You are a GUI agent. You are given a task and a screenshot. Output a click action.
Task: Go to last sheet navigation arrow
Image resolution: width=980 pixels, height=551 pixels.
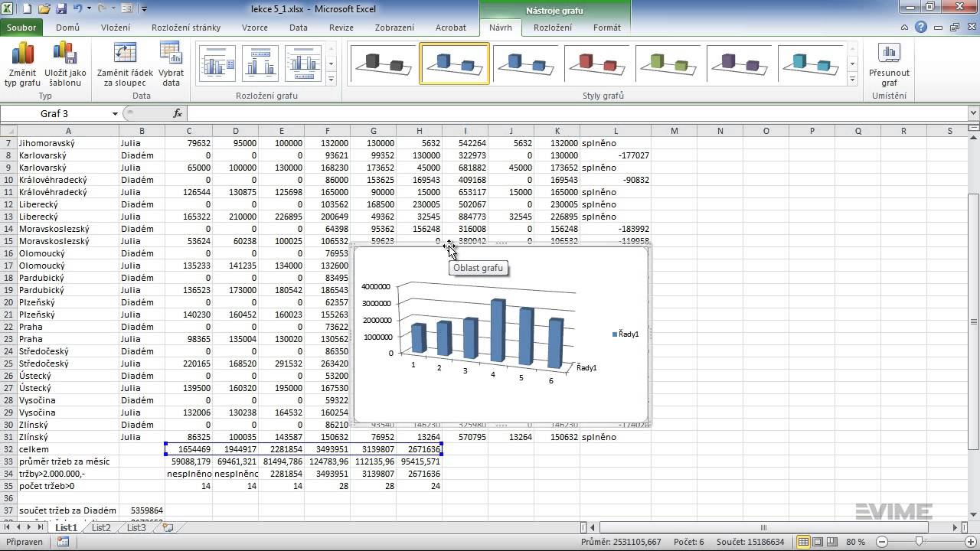pyautogui.click(x=41, y=527)
